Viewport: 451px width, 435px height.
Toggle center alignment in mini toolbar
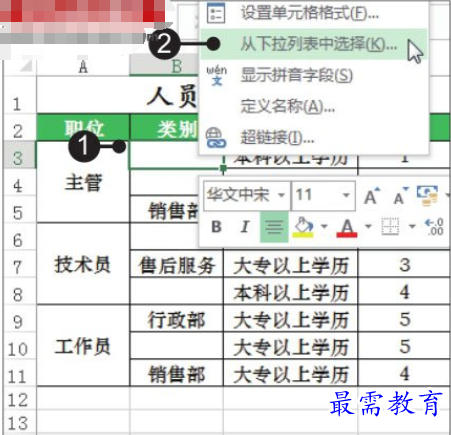point(274,227)
